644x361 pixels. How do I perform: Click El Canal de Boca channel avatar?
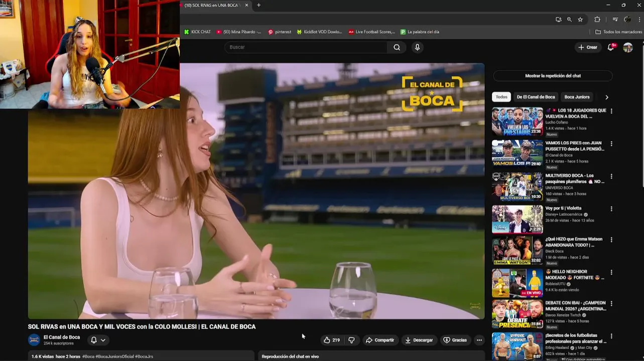(34, 340)
